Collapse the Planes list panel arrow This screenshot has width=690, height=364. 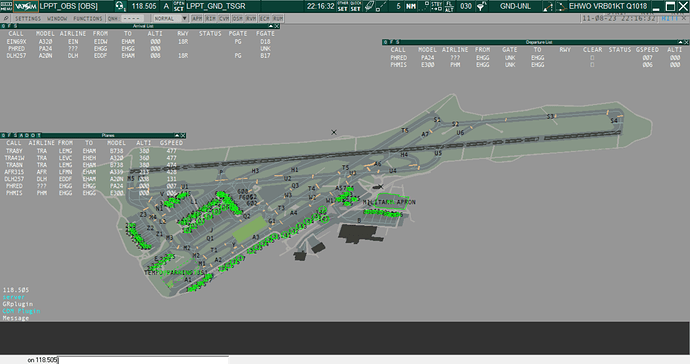coord(176,136)
